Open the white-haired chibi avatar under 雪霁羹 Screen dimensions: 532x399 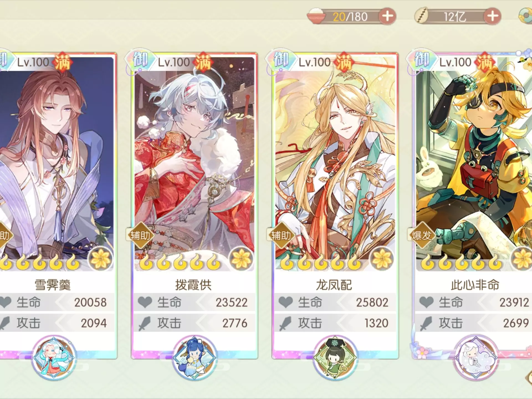pyautogui.click(x=54, y=357)
